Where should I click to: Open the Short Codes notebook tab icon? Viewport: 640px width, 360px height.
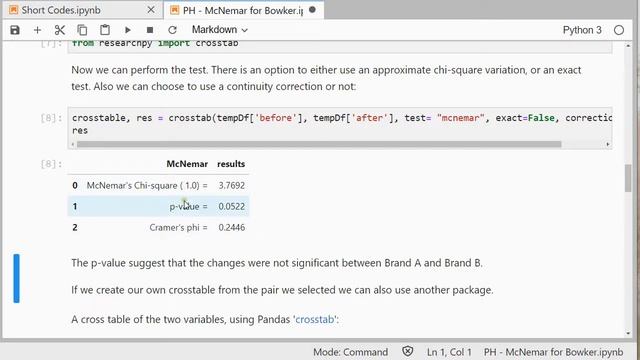pyautogui.click(x=13, y=10)
